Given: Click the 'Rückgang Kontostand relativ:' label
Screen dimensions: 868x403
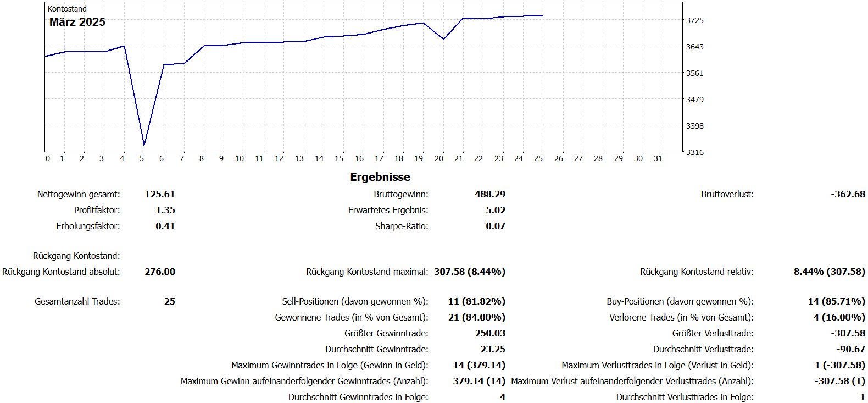Looking at the screenshot, I should pyautogui.click(x=697, y=272).
